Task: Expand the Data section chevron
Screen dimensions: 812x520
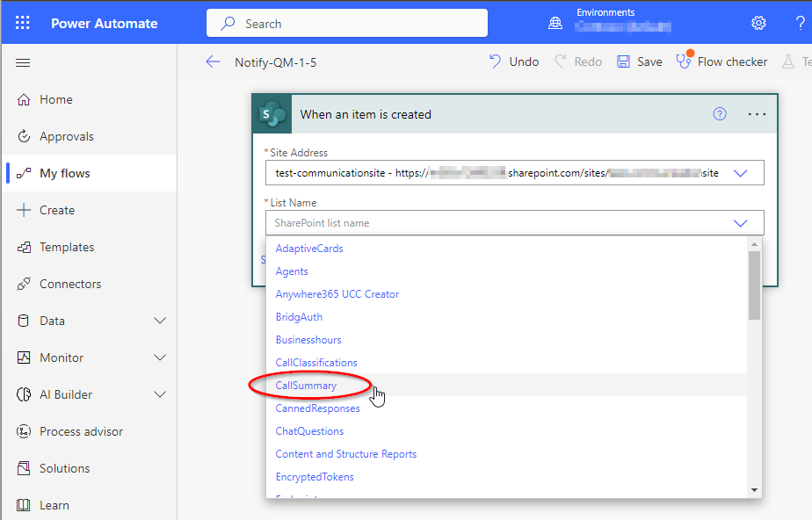Action: [161, 321]
